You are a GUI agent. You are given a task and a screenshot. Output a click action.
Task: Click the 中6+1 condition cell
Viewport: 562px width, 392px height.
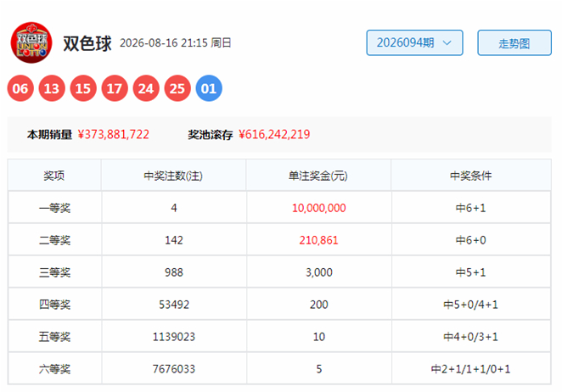[x=471, y=208]
